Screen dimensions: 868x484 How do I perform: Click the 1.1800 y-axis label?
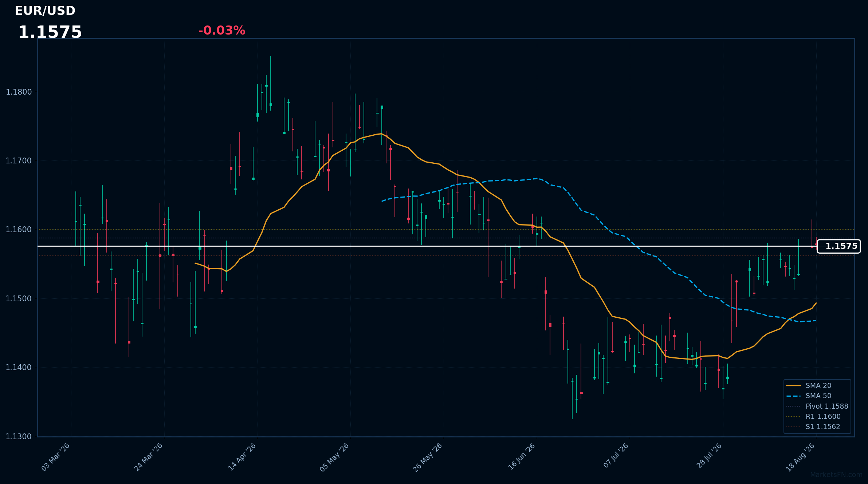click(x=19, y=92)
